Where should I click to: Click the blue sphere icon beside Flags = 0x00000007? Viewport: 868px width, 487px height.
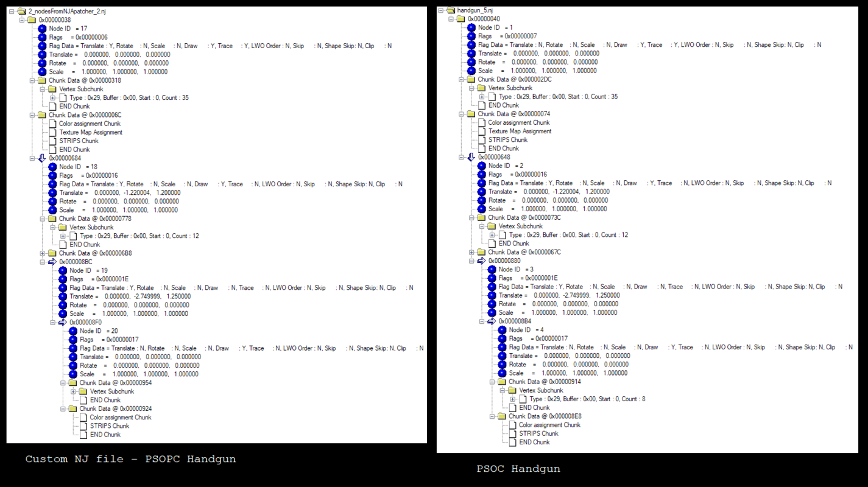471,36
